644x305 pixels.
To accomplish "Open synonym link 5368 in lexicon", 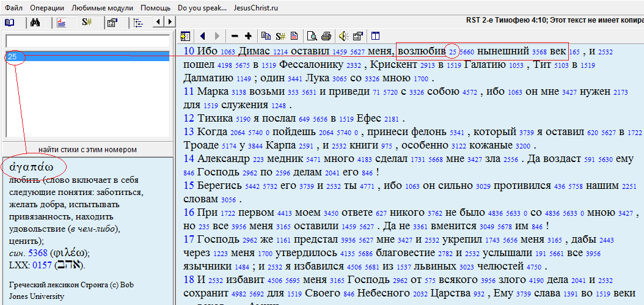I will [x=38, y=253].
